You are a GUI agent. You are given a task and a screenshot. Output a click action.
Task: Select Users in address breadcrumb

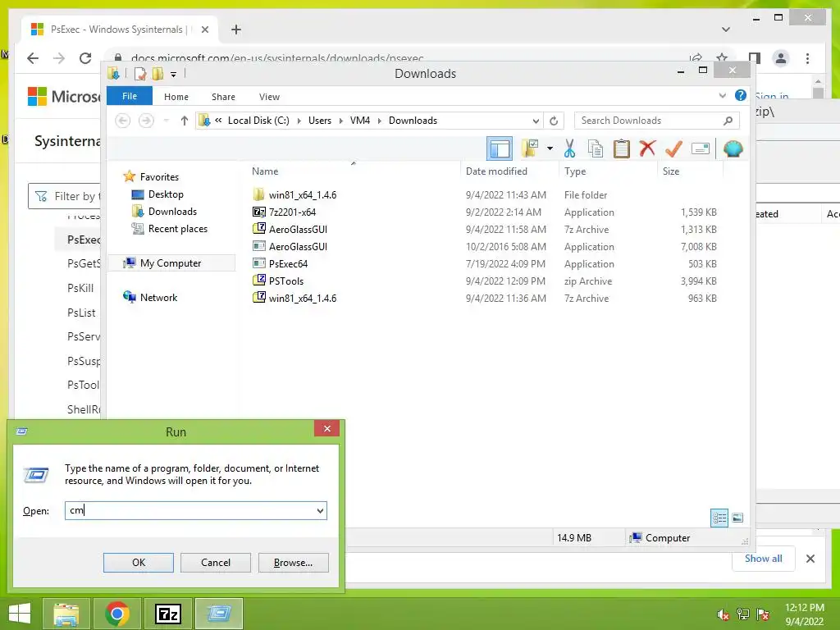click(x=320, y=121)
